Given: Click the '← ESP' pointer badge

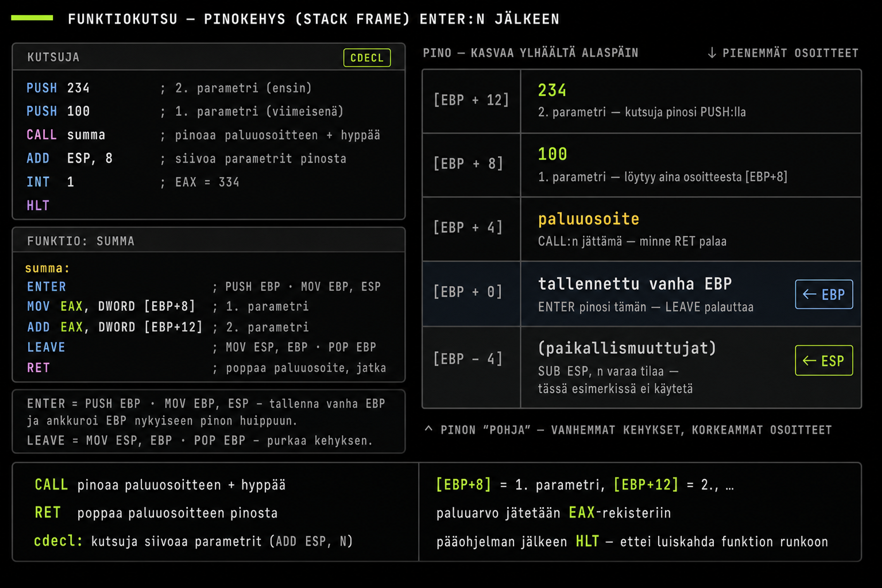Looking at the screenshot, I should [824, 360].
